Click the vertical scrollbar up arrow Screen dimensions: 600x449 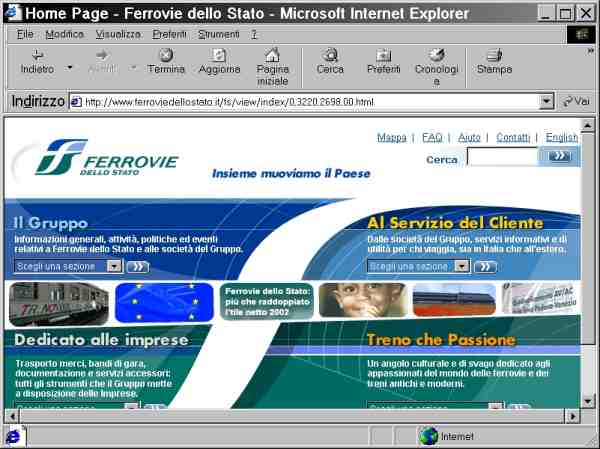click(587, 126)
